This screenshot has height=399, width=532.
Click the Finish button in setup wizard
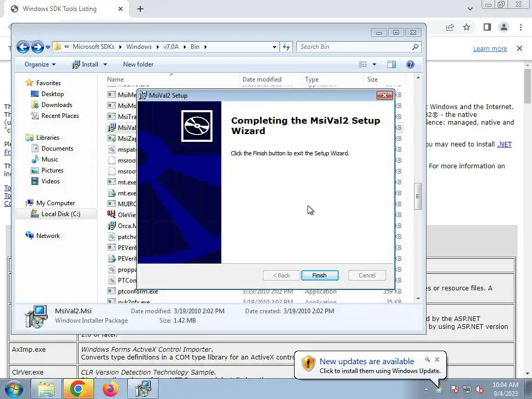pyautogui.click(x=320, y=275)
